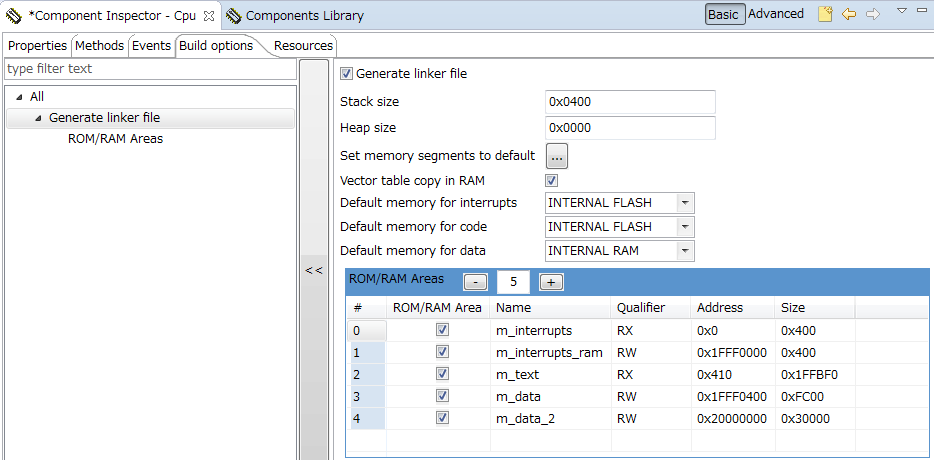Switch to the Methods tab
The image size is (934, 460).
pyautogui.click(x=99, y=46)
